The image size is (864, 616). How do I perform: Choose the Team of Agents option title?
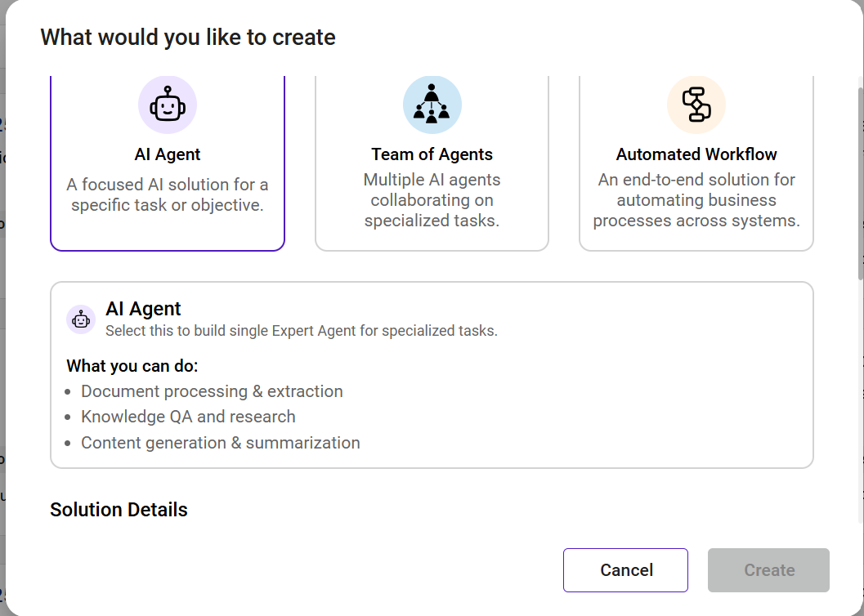point(432,154)
